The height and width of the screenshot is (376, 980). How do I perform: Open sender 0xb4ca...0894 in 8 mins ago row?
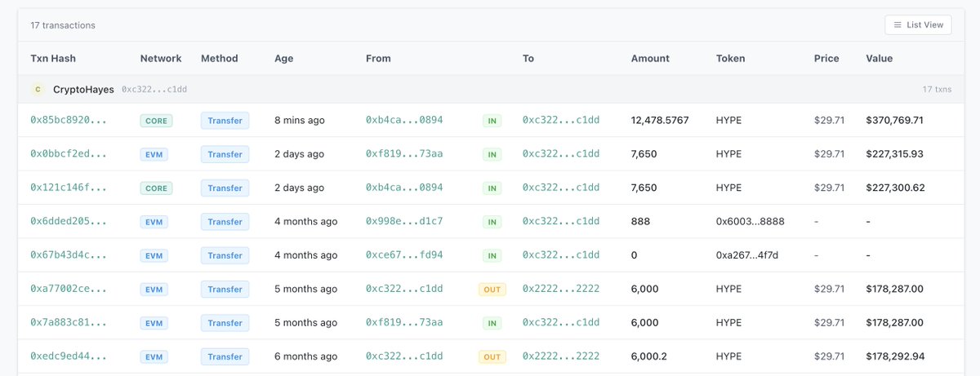coord(404,120)
